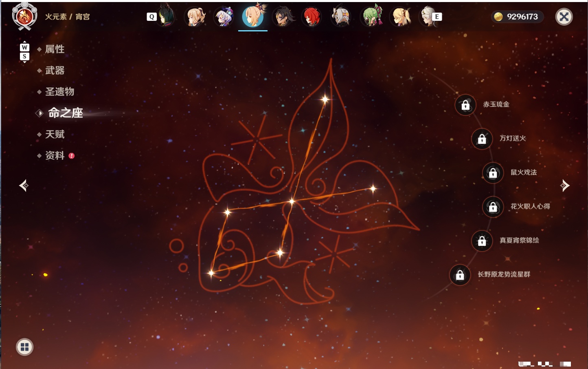This screenshot has width=588, height=369.
Task: Go to previous character with left arrow
Action: coord(24,186)
